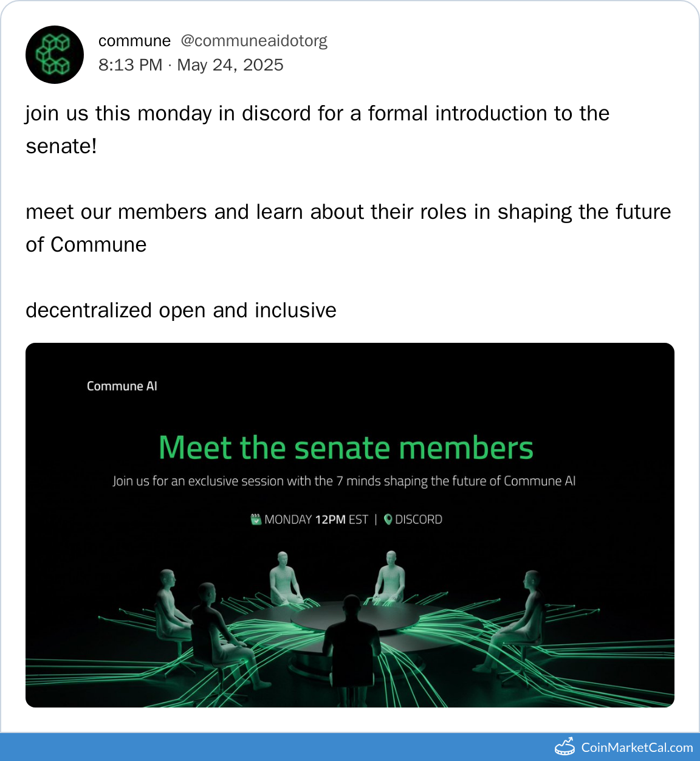Click the "MONDAY 12PM EST" text
700x761 pixels.
[317, 520]
